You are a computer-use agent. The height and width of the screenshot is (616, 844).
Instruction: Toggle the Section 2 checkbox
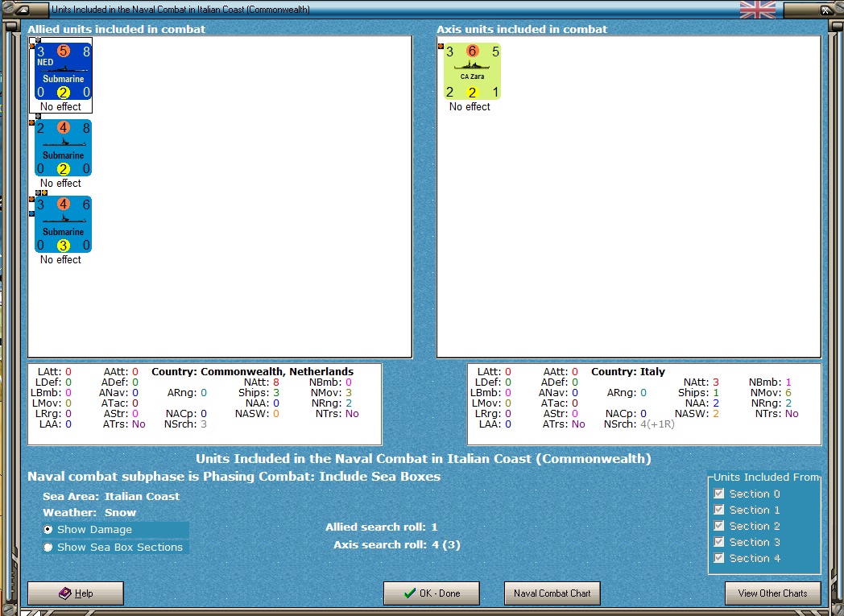click(718, 526)
